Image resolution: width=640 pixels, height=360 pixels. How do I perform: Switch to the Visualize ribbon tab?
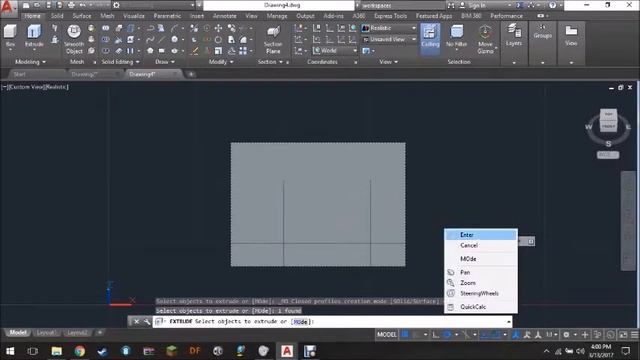[134, 16]
